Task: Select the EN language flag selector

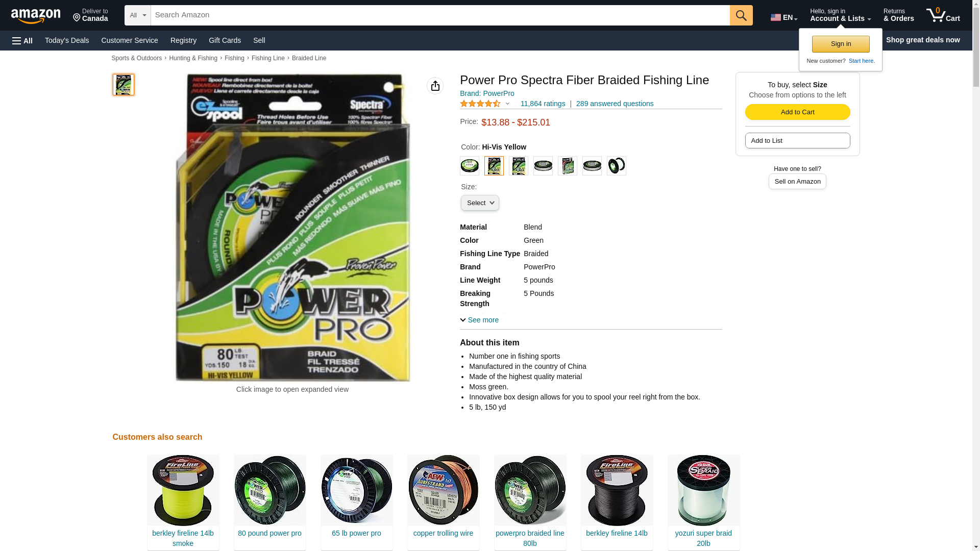Action: [x=784, y=17]
